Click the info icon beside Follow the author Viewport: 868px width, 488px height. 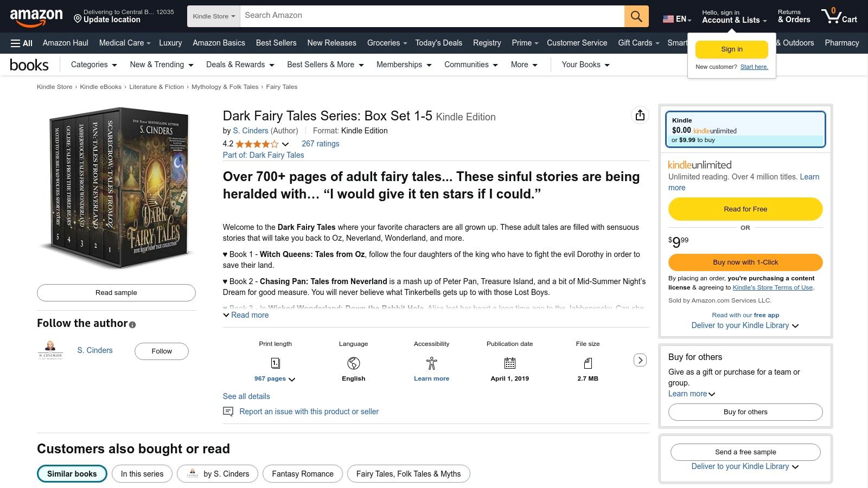pos(132,325)
